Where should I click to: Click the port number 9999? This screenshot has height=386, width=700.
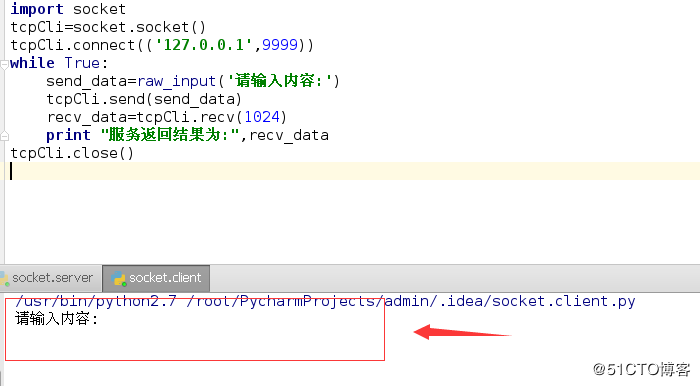279,45
